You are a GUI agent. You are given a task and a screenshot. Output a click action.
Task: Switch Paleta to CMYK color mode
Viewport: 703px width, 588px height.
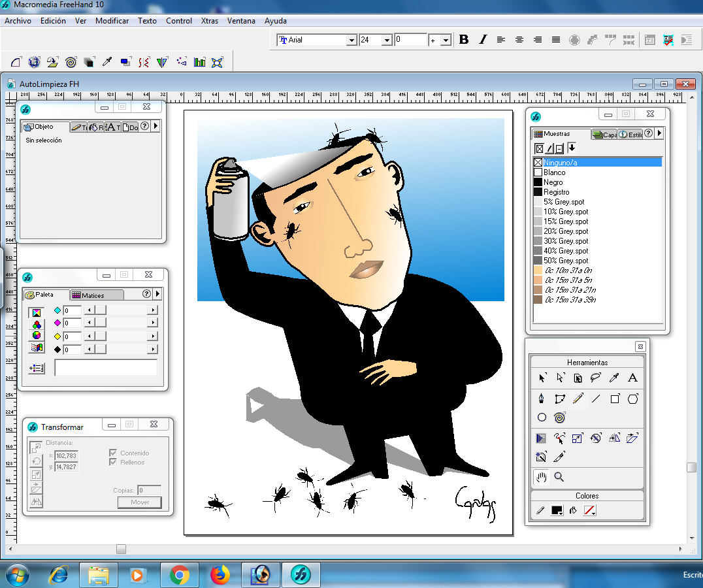click(x=37, y=312)
